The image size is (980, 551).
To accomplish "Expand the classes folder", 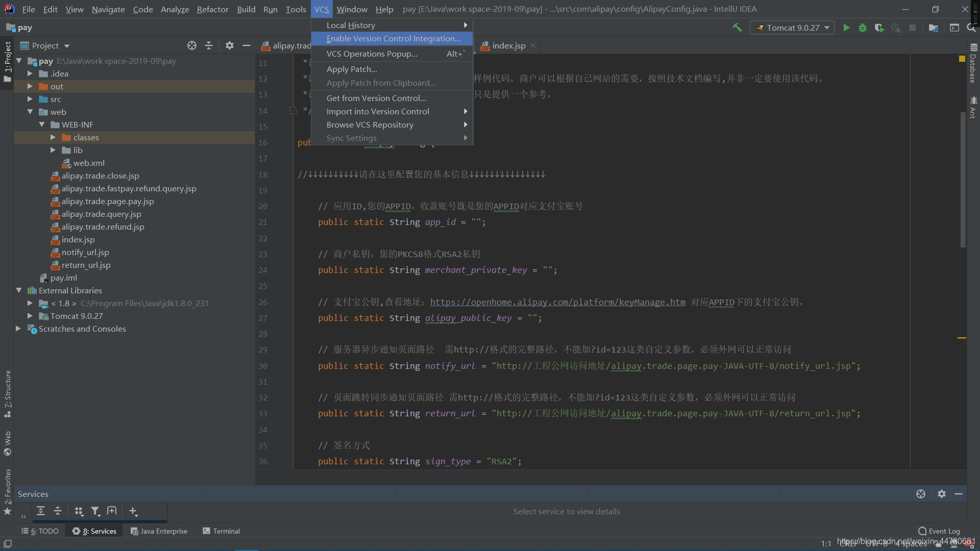I will pos(53,137).
